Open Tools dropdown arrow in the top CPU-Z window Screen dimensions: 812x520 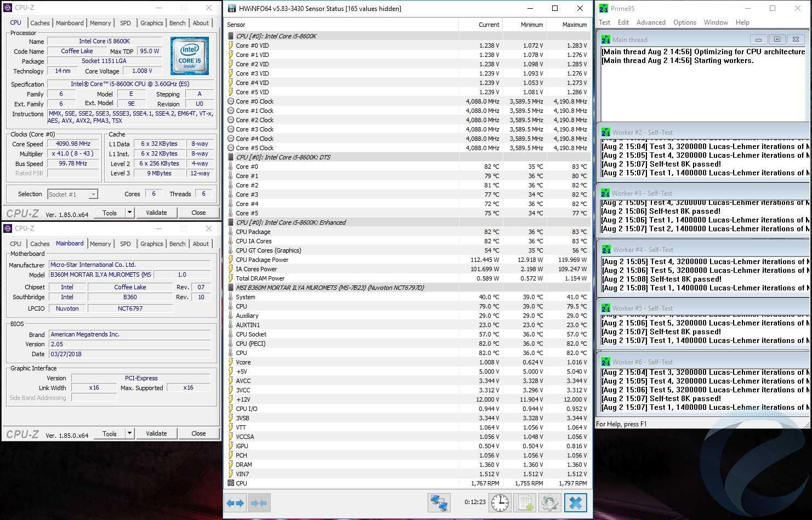[129, 213]
